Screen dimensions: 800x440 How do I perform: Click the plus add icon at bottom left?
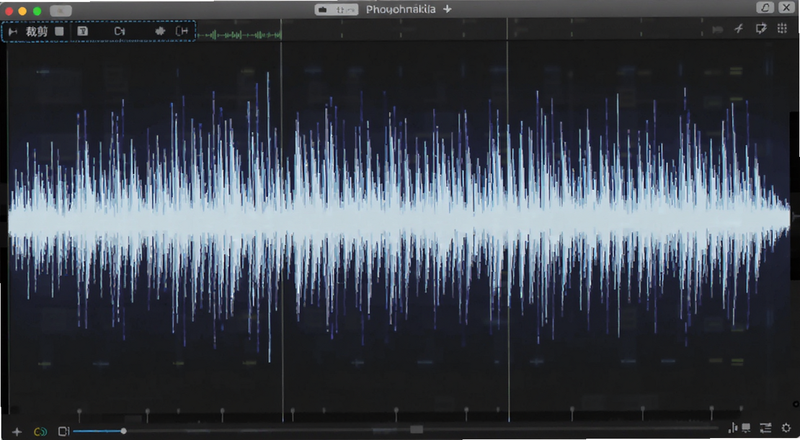click(x=17, y=432)
